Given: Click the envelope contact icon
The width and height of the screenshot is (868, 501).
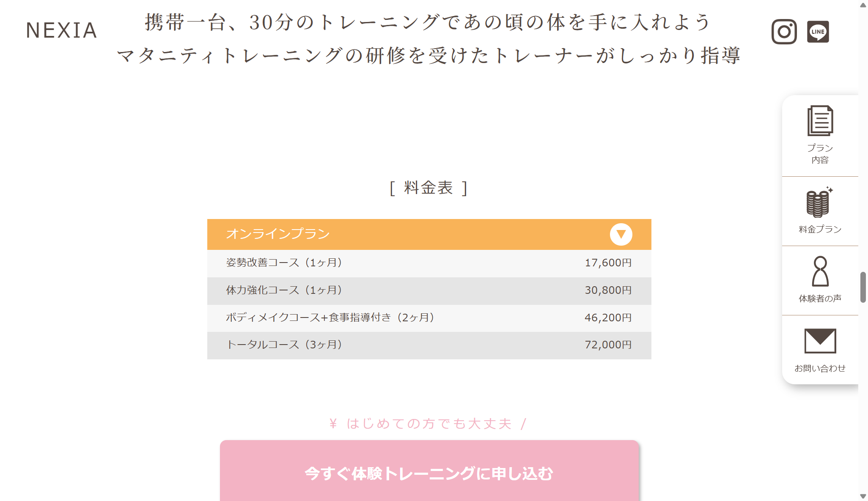Looking at the screenshot, I should pyautogui.click(x=820, y=341).
